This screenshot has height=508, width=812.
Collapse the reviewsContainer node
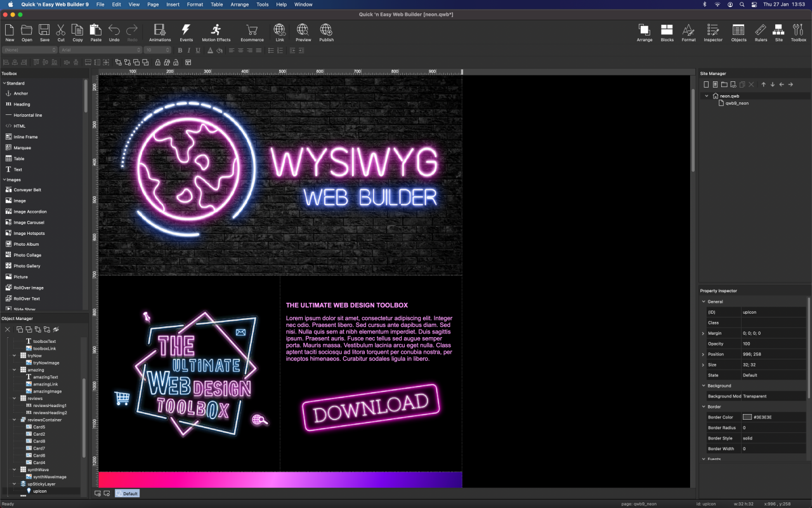tap(15, 420)
